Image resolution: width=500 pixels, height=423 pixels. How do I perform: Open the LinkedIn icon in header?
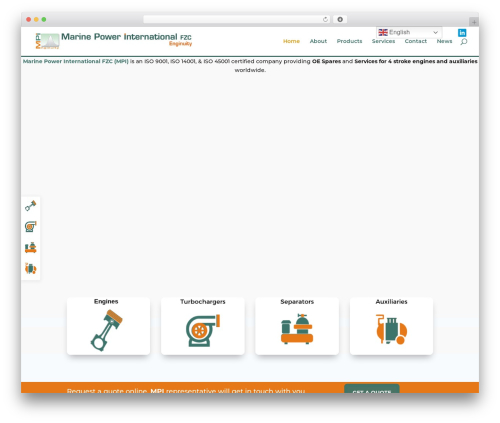(x=462, y=33)
